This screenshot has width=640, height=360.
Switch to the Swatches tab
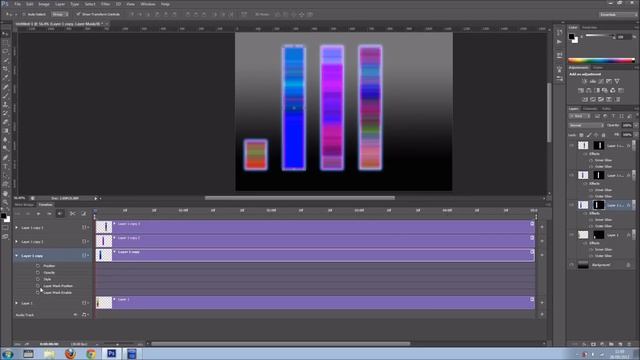click(x=590, y=28)
